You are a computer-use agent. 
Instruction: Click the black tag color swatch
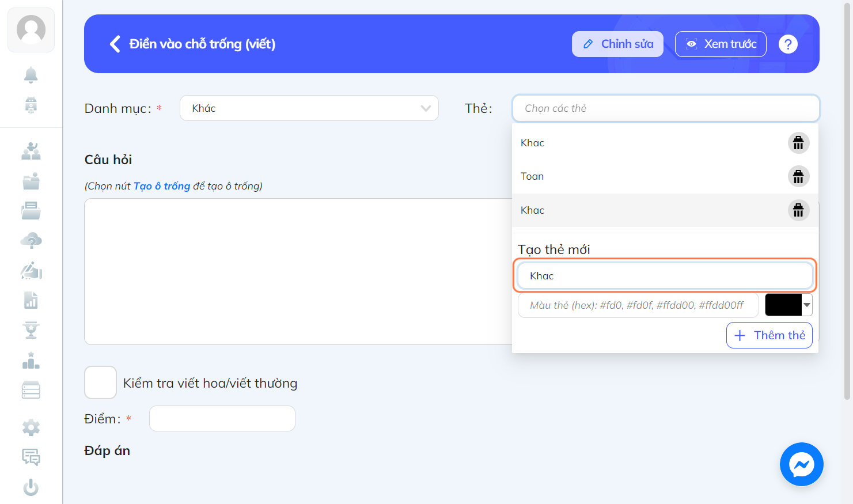[783, 305]
